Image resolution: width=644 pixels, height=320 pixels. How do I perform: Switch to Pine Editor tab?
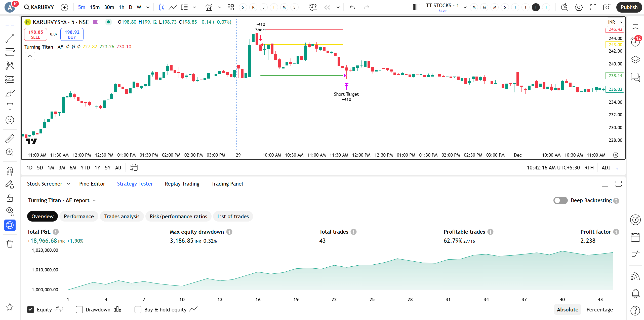(92, 184)
